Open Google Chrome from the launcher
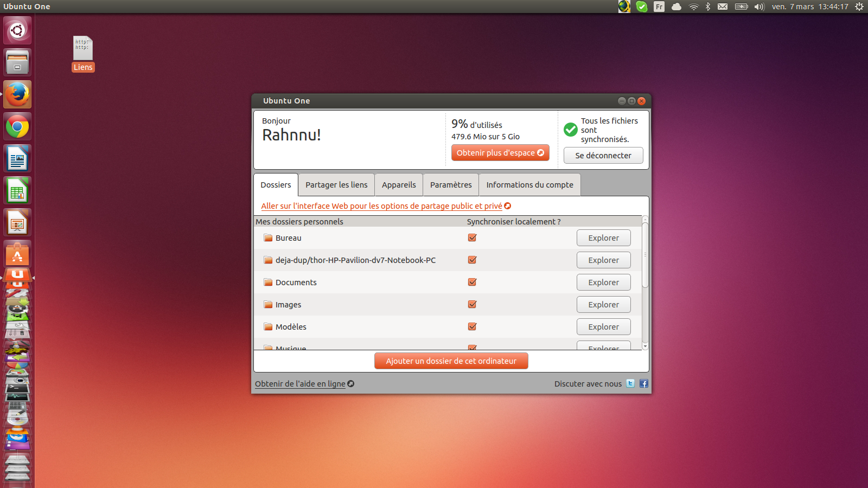Screen dimensions: 868x488 [17, 127]
